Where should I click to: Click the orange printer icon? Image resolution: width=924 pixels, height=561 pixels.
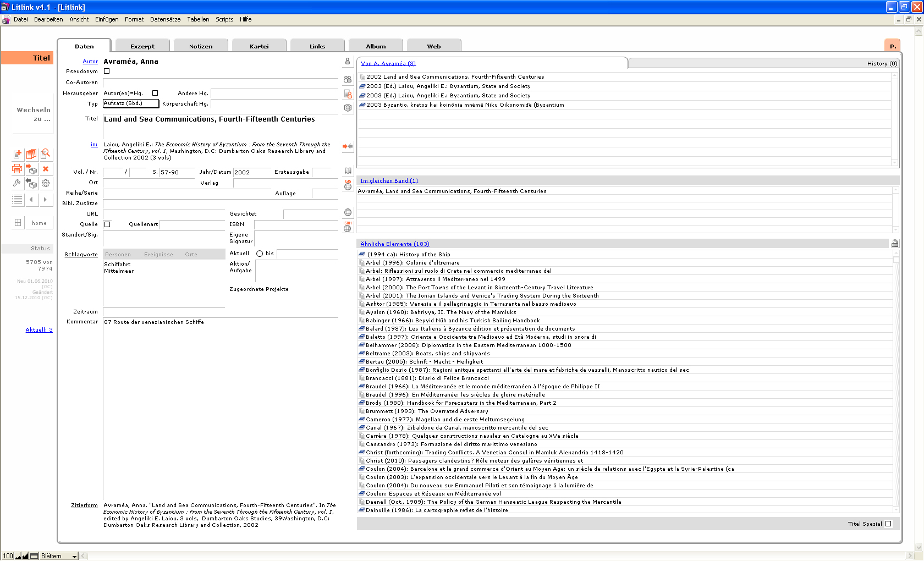[18, 169]
